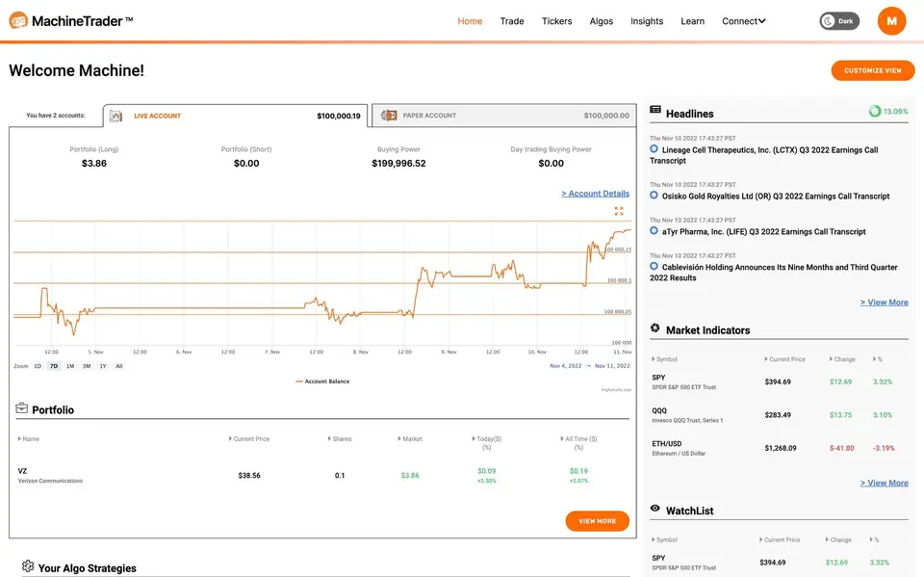Click the Portfolio View More button
Viewport: 924px width, 577px height.
(x=597, y=521)
